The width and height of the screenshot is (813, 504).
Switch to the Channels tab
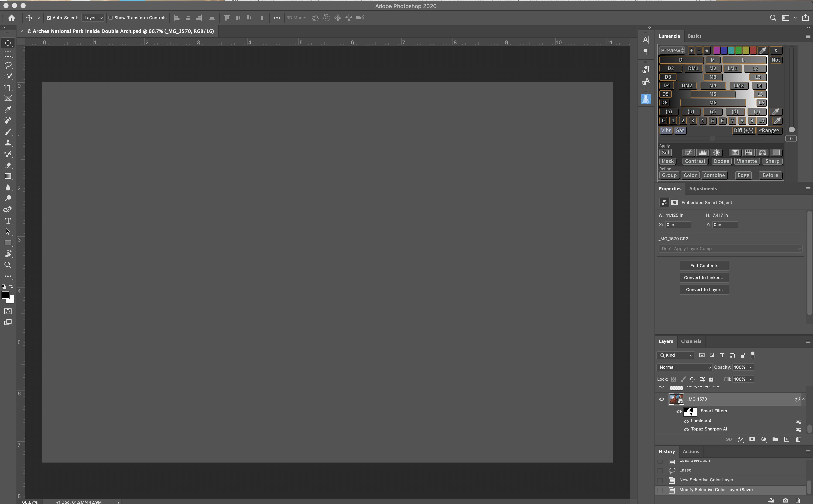(x=691, y=341)
